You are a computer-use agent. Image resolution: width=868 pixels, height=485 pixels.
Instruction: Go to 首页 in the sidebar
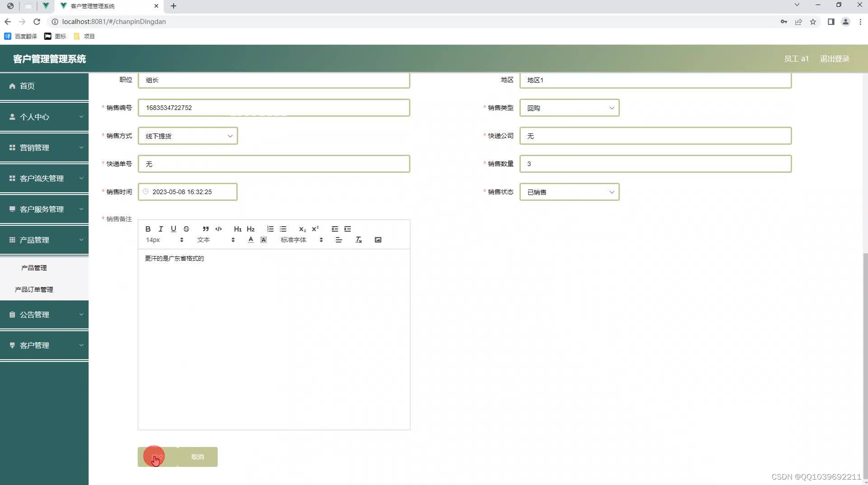tap(44, 86)
